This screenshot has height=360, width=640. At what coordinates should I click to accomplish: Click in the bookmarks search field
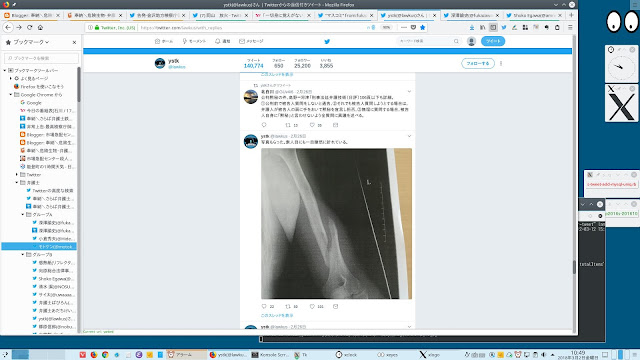click(x=41, y=58)
